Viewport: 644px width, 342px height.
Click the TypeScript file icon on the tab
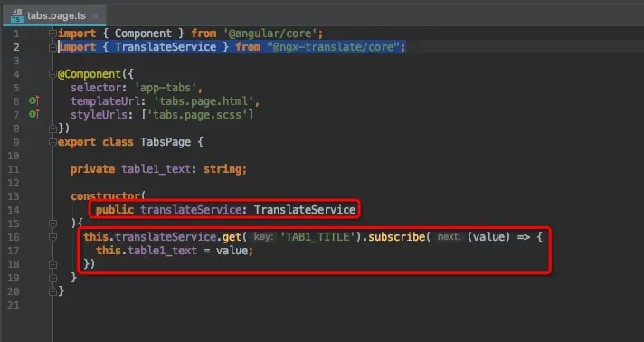(16, 16)
